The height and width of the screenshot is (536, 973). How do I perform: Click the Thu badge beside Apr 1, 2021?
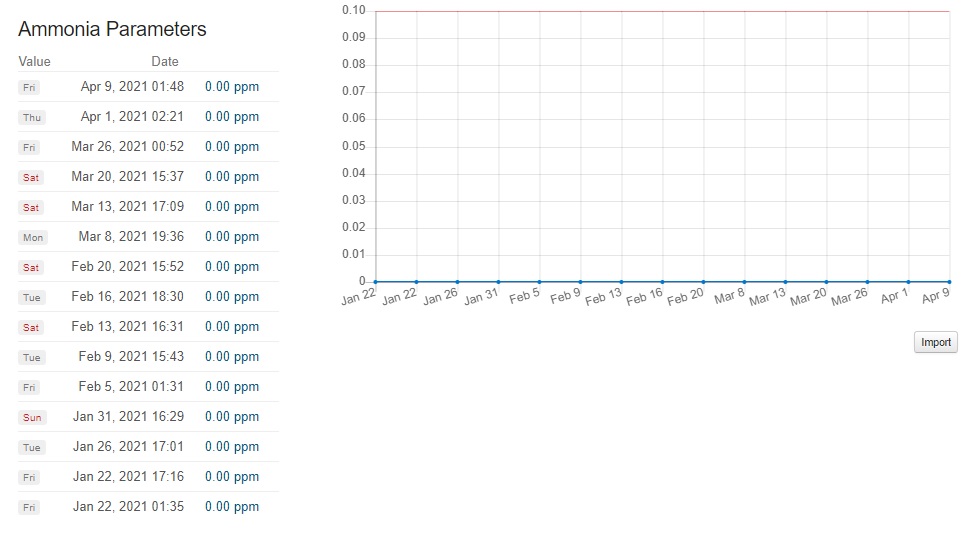click(32, 117)
